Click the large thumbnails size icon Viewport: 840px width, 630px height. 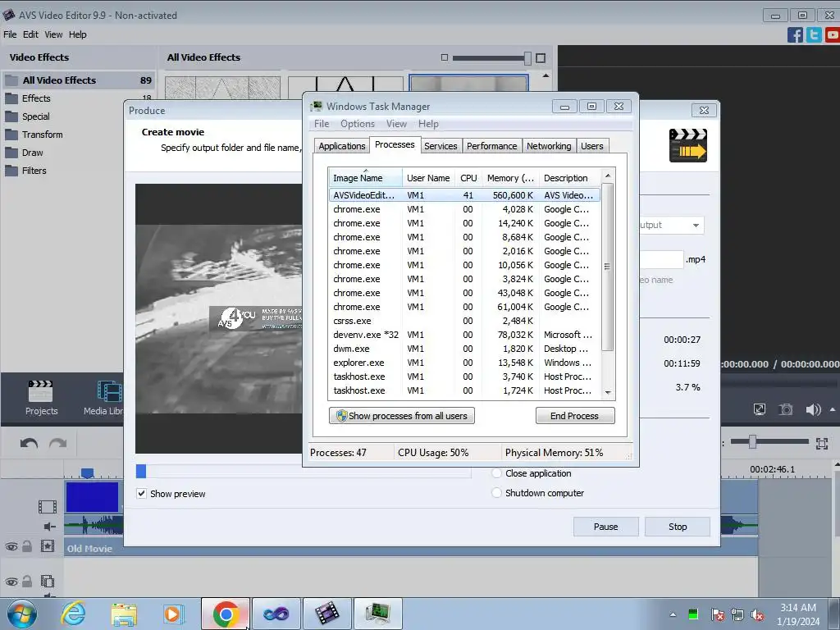[541, 58]
